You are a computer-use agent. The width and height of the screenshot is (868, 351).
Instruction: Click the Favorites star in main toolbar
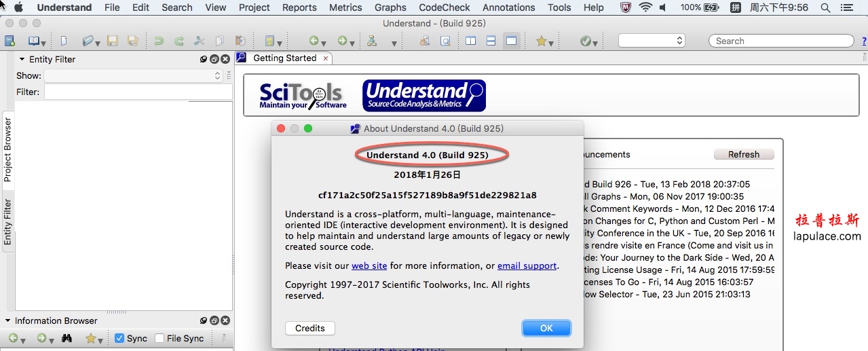point(541,41)
